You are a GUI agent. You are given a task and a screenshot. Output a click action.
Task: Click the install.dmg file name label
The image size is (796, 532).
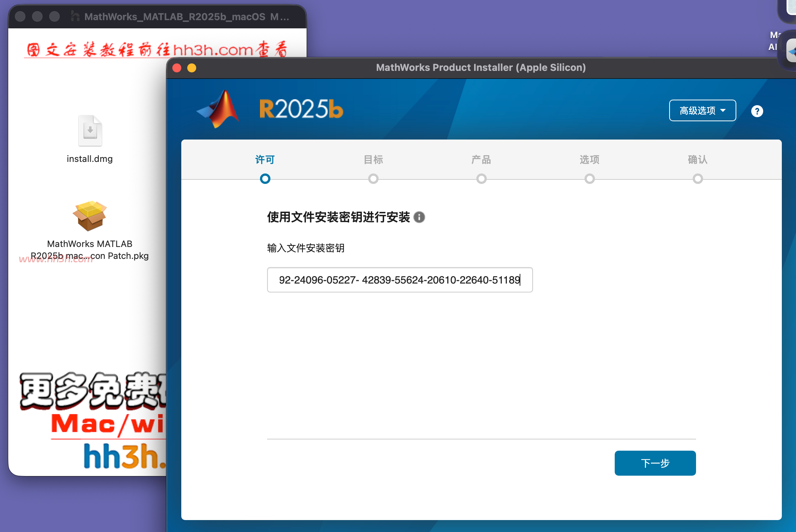[90, 159]
